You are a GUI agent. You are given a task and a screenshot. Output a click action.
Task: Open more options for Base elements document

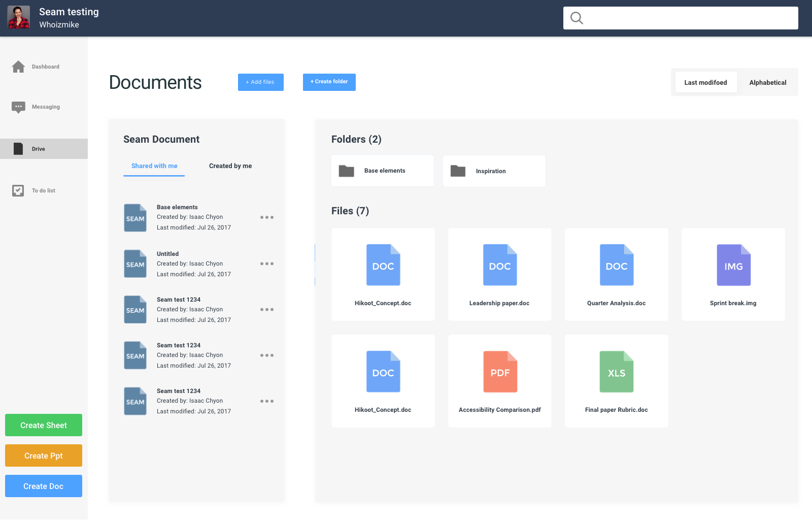(267, 217)
